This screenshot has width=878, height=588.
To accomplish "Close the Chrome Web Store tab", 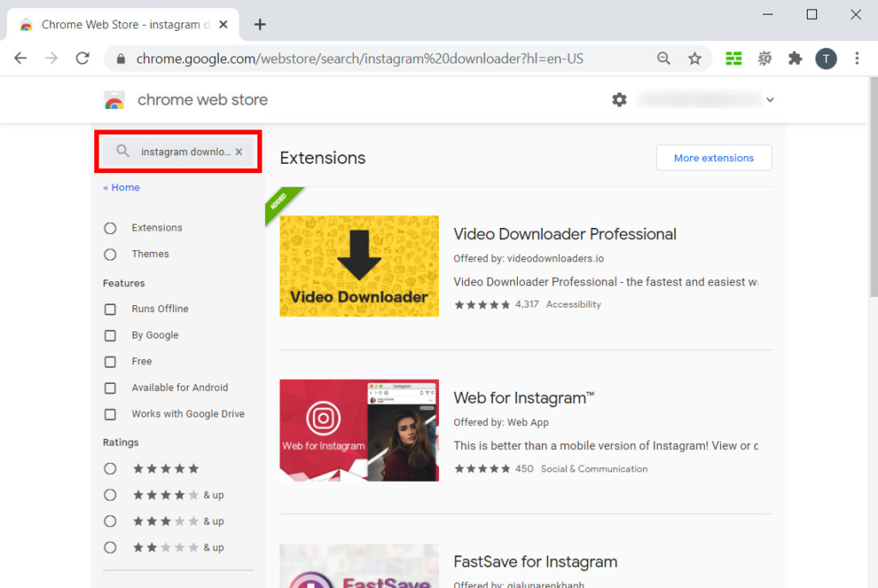I will [224, 25].
